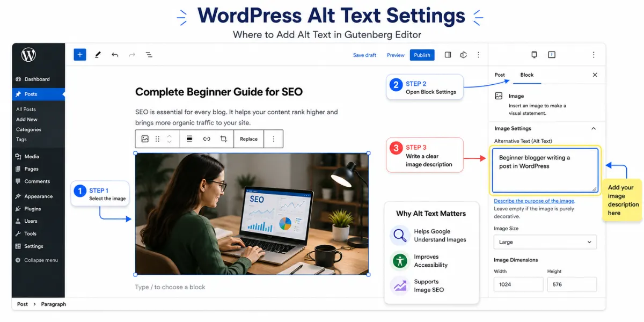Move block up with the up chevron
Image resolution: width=644 pixels, height=322 pixels.
point(170,136)
